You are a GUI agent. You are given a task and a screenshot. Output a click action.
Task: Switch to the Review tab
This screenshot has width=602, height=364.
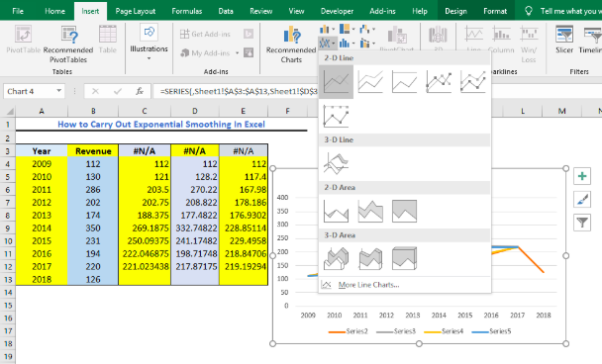pyautogui.click(x=261, y=11)
